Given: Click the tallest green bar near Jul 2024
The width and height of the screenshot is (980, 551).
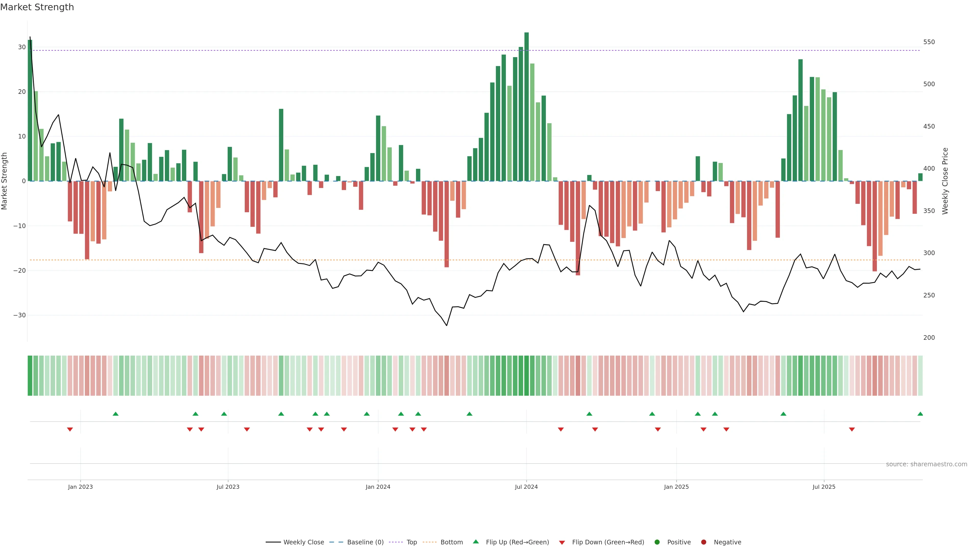Looking at the screenshot, I should (x=526, y=106).
